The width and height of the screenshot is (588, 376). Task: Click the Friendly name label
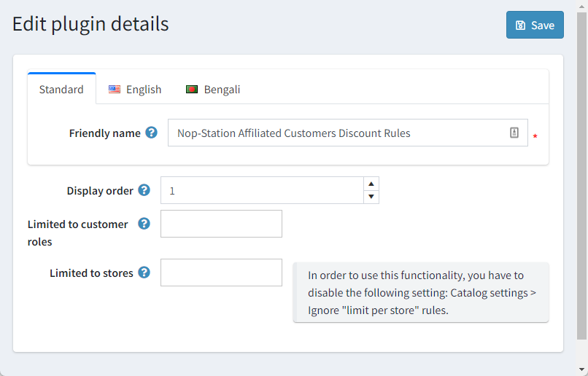104,133
